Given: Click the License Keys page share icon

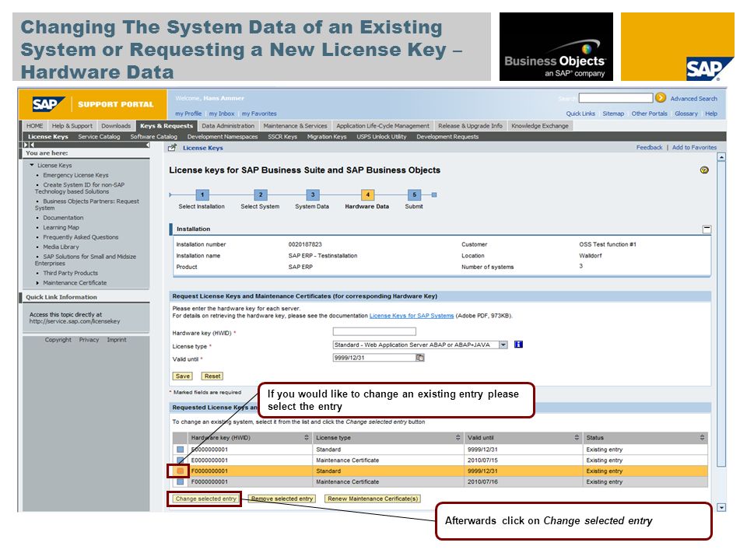Looking at the screenshot, I should (x=172, y=148).
